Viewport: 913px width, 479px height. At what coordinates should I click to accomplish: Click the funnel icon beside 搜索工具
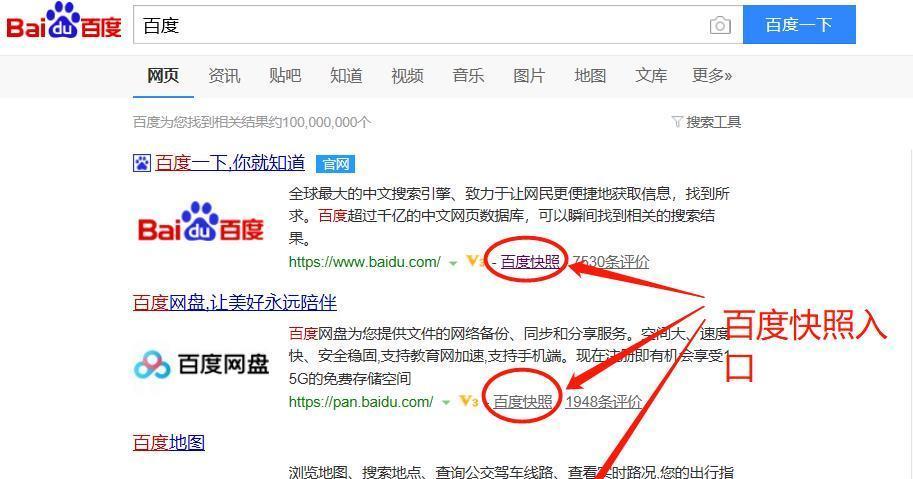click(x=677, y=122)
